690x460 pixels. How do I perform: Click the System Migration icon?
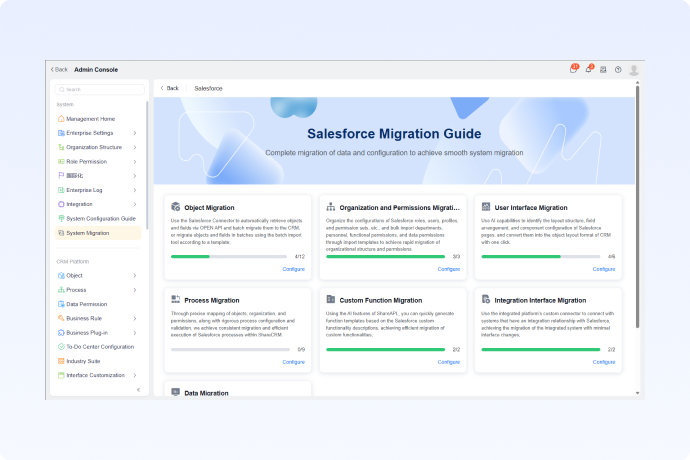tap(61, 233)
